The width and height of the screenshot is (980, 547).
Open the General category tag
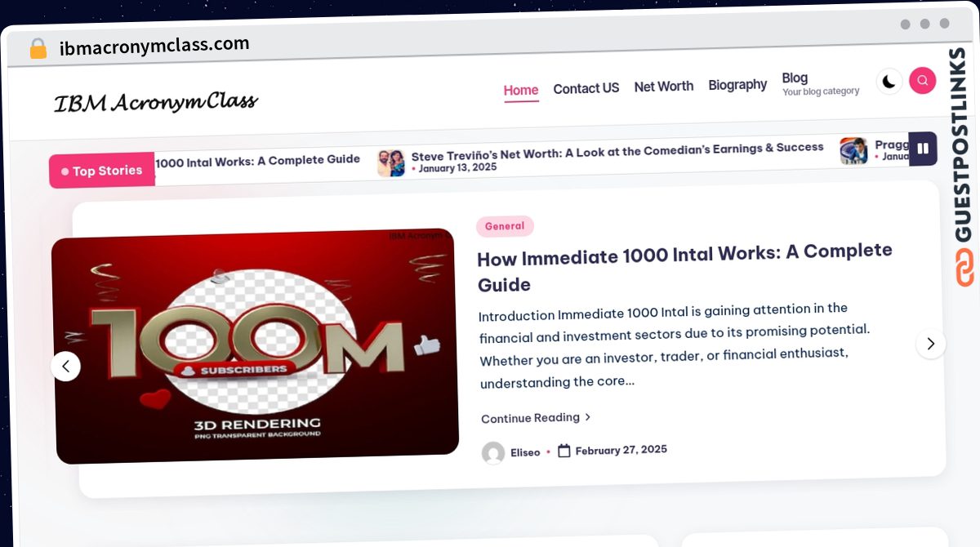tap(505, 226)
